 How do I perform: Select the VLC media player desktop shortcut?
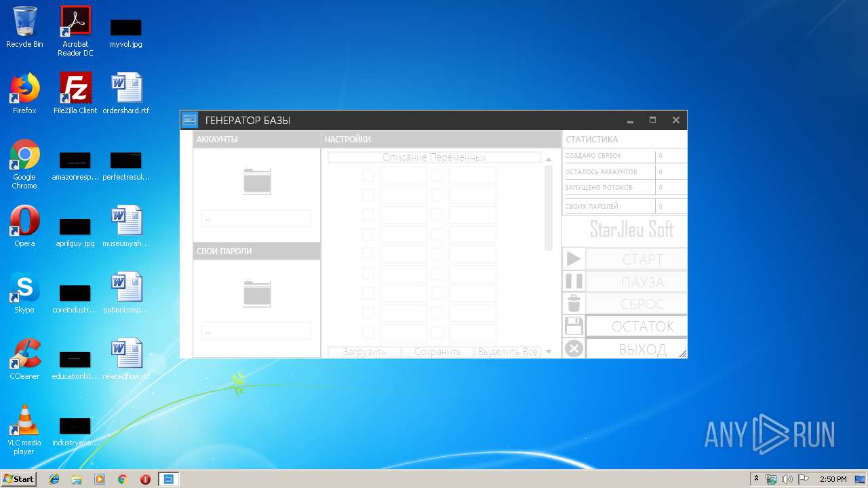click(x=24, y=430)
